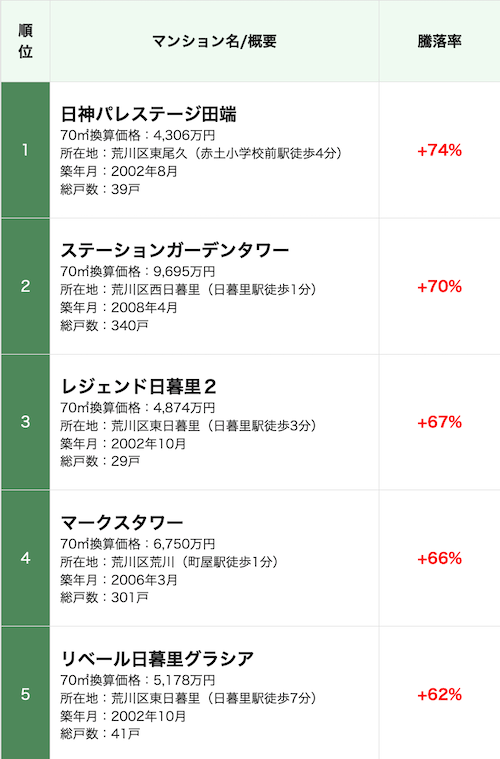Click the +66% change rate value
The image size is (500, 759).
tap(439, 558)
